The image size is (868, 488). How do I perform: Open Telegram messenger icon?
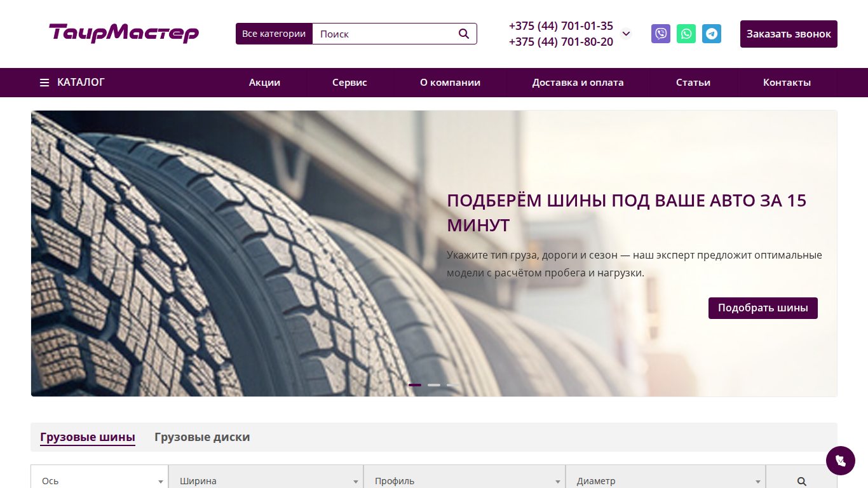point(712,34)
